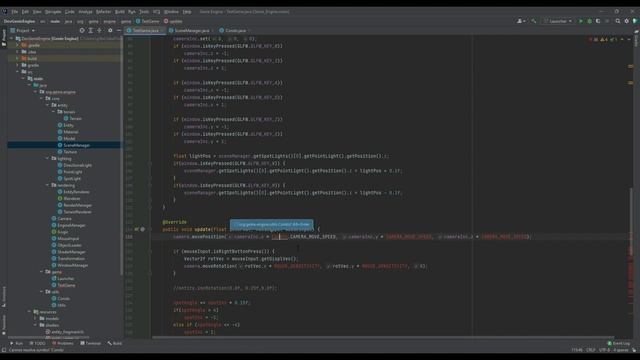Viewport: 640px width, 360px height.
Task: Collapse the main folder in project tree
Action: tap(24, 78)
